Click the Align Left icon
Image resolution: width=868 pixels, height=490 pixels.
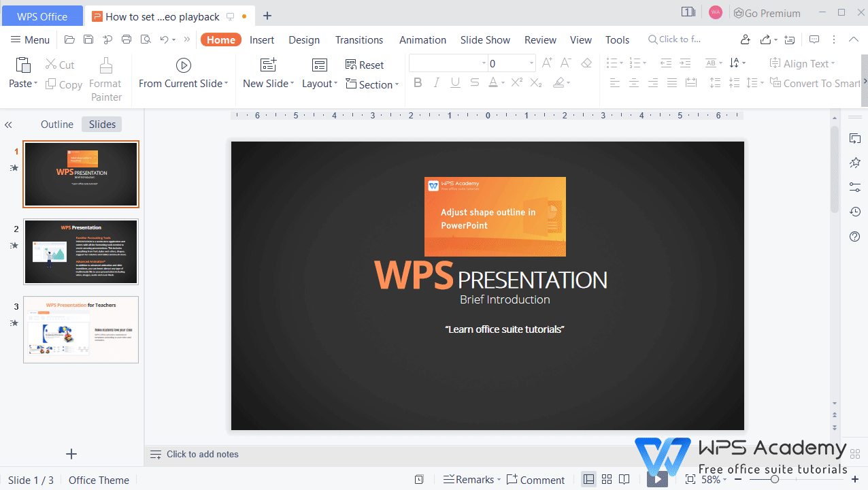point(615,83)
